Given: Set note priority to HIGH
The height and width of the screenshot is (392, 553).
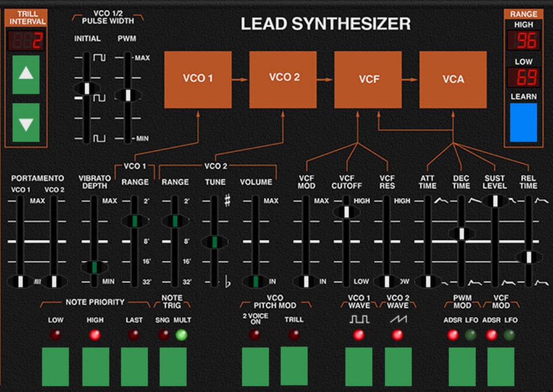Looking at the screenshot, I should 96,367.
